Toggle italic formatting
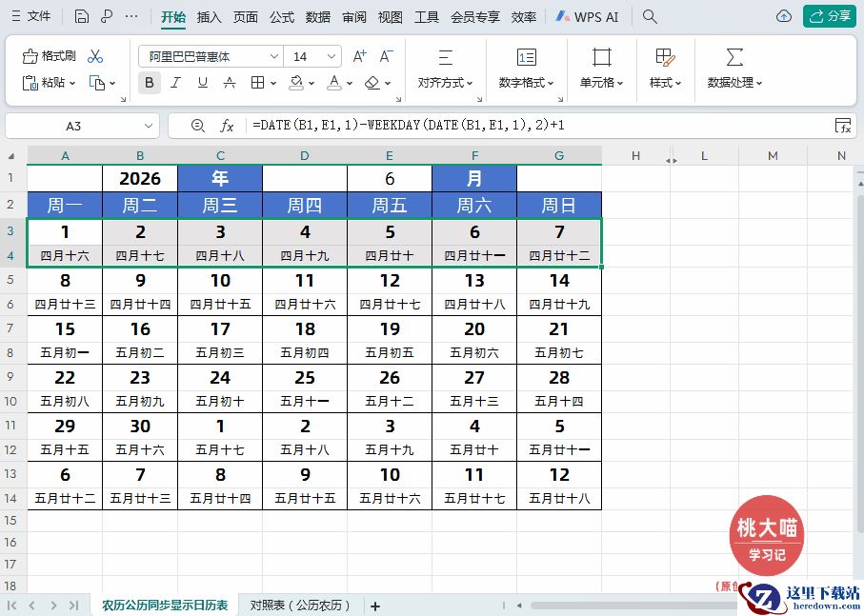This screenshot has height=616, width=864. [176, 83]
